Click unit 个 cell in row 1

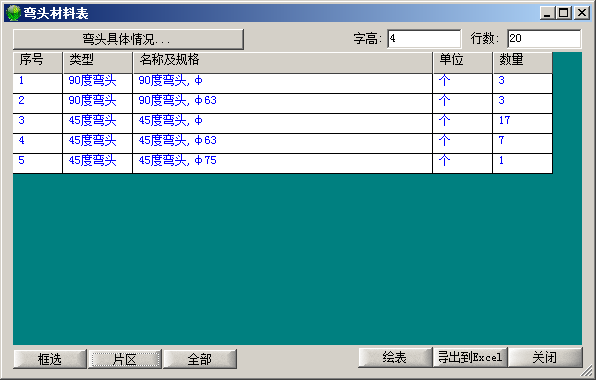463,83
